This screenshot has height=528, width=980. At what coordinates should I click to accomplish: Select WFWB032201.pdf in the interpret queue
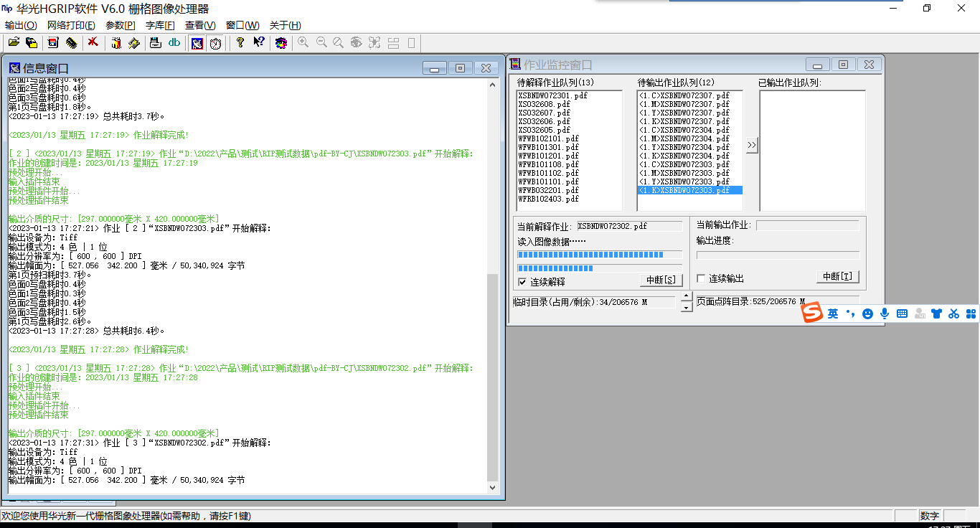click(x=548, y=190)
